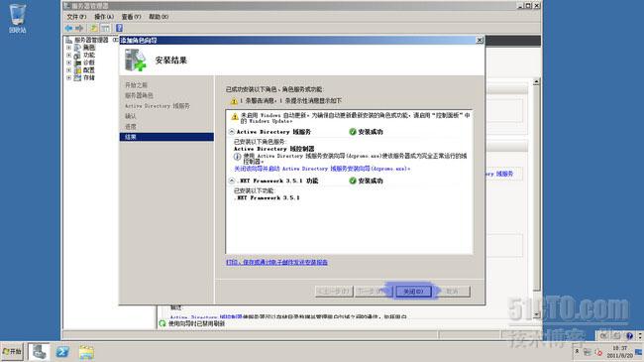Select the 服务器管理器 root tree node
The width and height of the screenshot is (644, 362).
pyautogui.click(x=91, y=40)
